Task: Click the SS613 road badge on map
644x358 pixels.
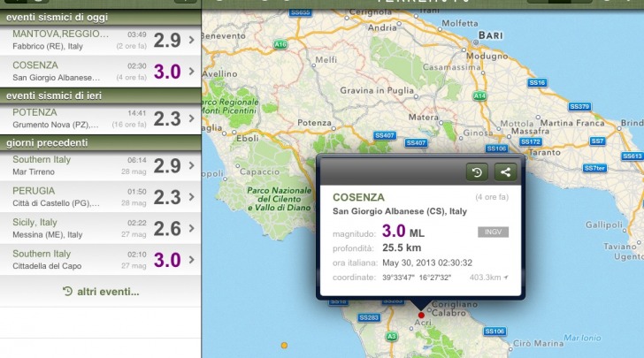Action: (632, 156)
